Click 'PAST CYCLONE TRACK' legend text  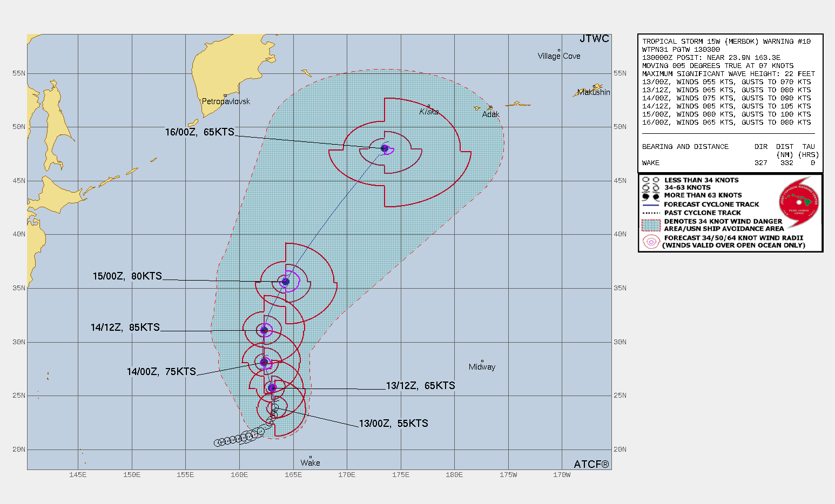pyautogui.click(x=703, y=213)
